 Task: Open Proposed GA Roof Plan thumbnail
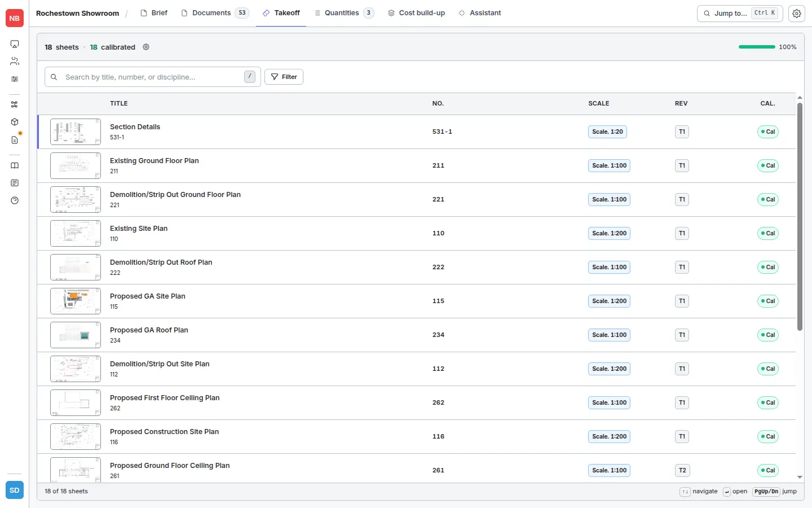(76, 335)
